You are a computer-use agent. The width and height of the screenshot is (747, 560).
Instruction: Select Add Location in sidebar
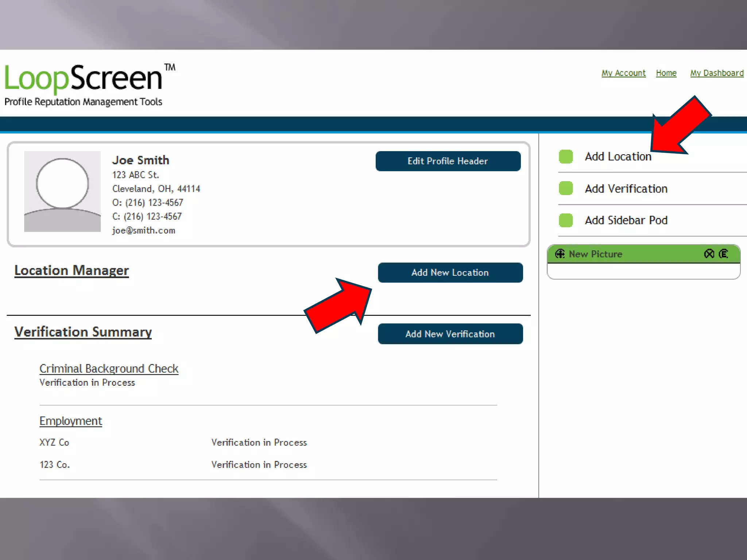tap(618, 157)
